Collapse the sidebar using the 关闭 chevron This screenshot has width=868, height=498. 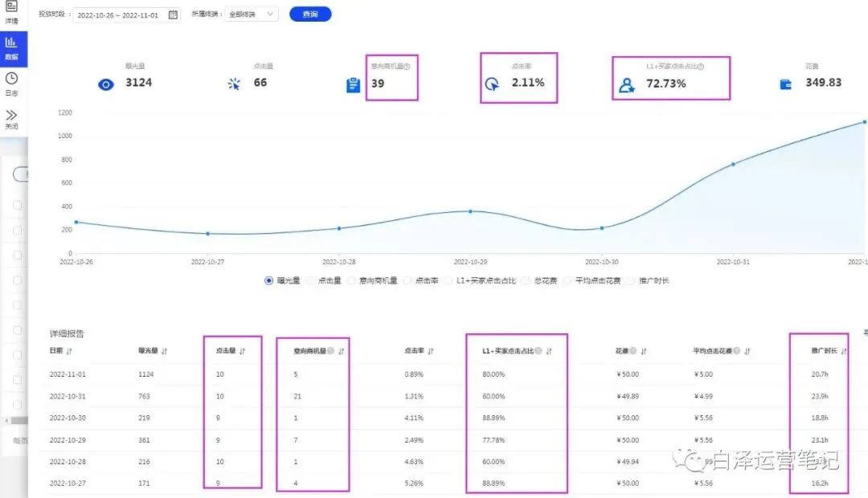11,115
